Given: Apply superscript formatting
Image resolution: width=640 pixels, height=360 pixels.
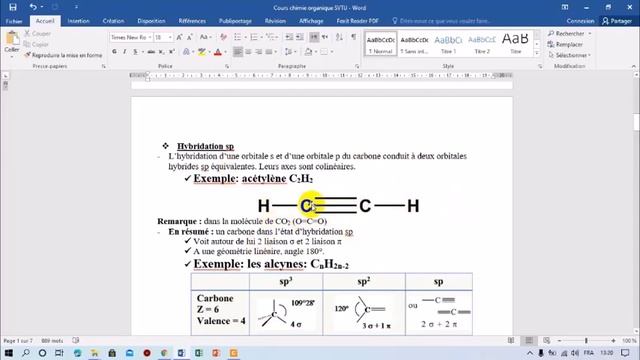Looking at the screenshot, I should [x=172, y=52].
